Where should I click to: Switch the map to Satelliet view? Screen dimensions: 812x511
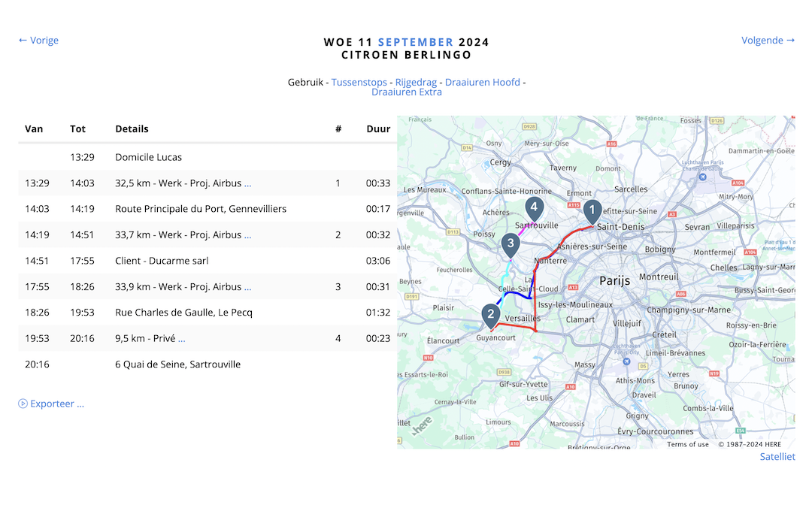pyautogui.click(x=777, y=457)
